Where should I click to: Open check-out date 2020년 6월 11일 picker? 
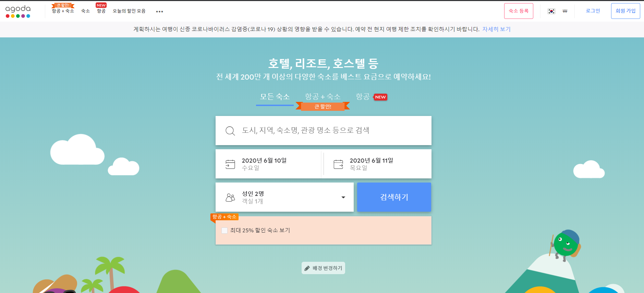click(377, 164)
